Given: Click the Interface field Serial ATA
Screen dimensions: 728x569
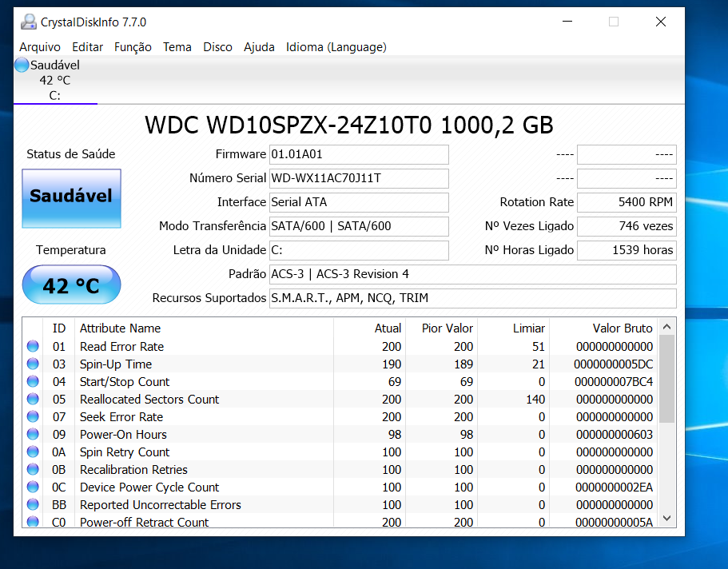Looking at the screenshot, I should 359,202.
